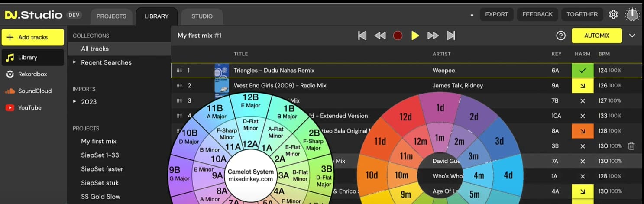Click yellow harmonic arrow for 4A track

click(x=583, y=191)
